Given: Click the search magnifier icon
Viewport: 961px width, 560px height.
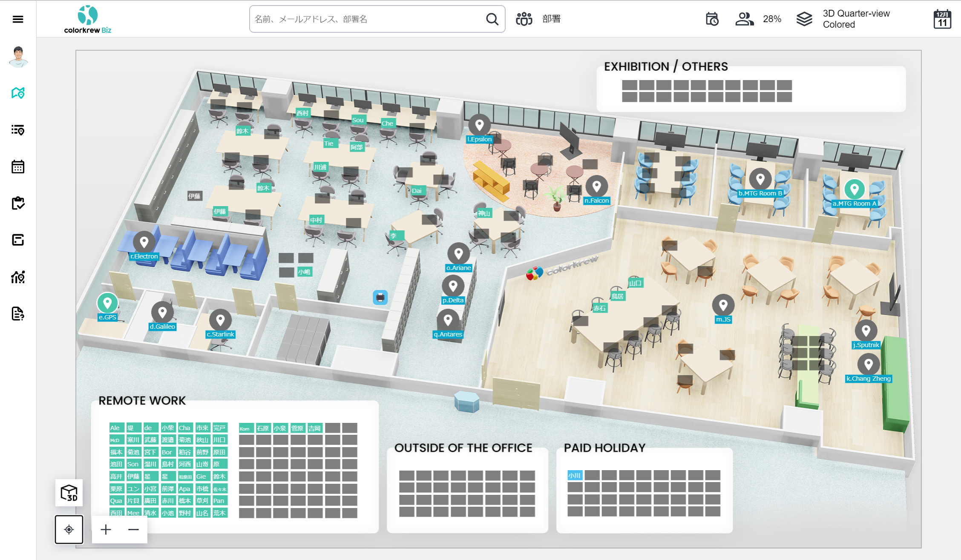Looking at the screenshot, I should tap(492, 19).
